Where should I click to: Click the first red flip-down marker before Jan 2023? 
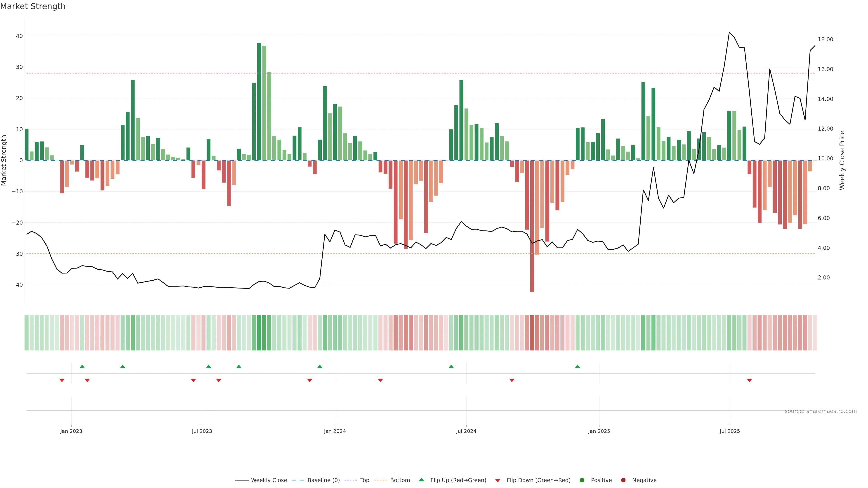click(62, 380)
